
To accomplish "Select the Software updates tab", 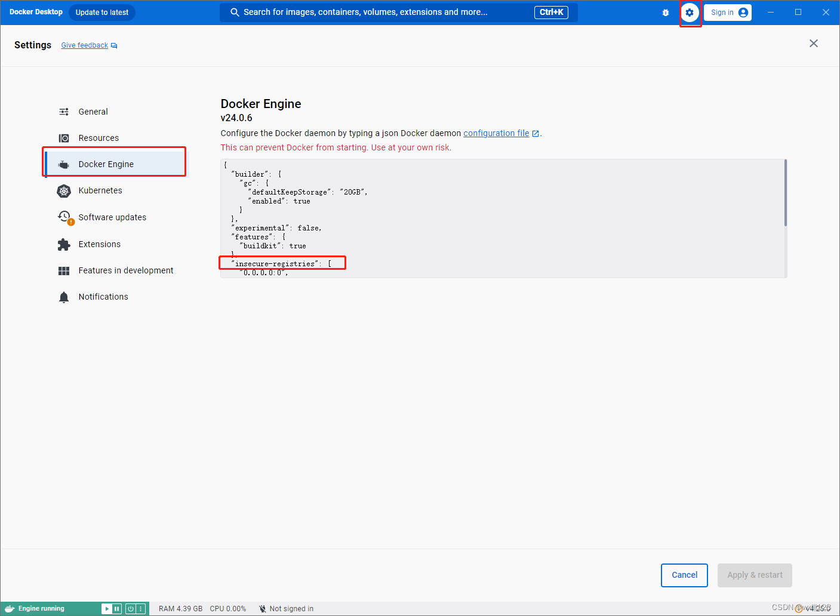I will pos(116,217).
